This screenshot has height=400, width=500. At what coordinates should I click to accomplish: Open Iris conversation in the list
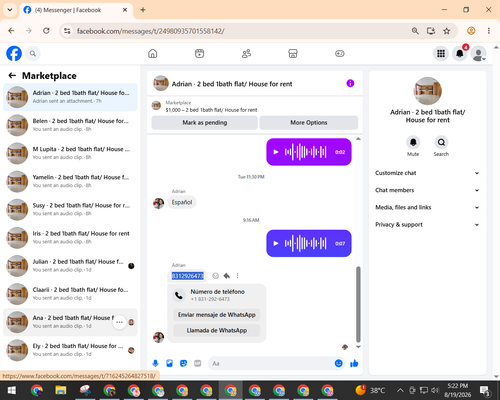70,237
